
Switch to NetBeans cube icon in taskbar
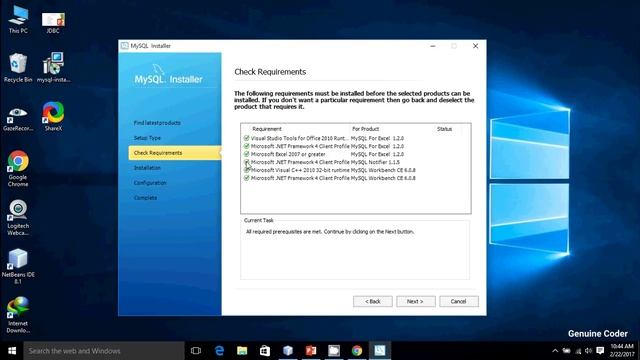tap(288, 351)
